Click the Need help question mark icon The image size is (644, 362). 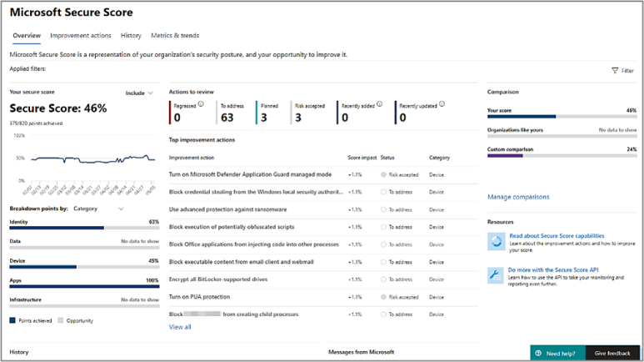click(x=539, y=353)
